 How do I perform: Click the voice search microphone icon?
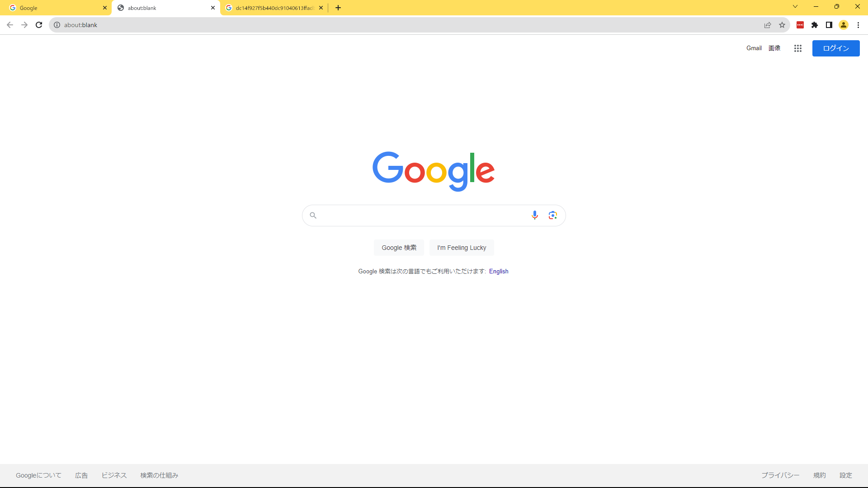[x=534, y=215]
